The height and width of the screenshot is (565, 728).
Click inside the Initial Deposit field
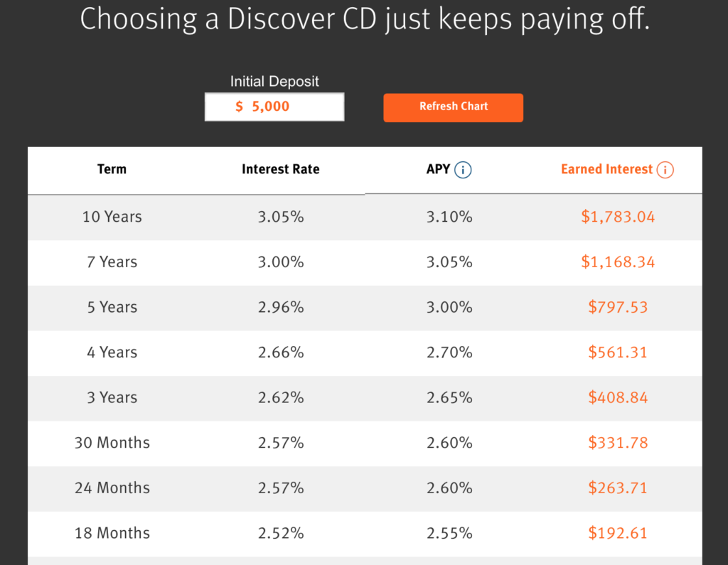[274, 106]
